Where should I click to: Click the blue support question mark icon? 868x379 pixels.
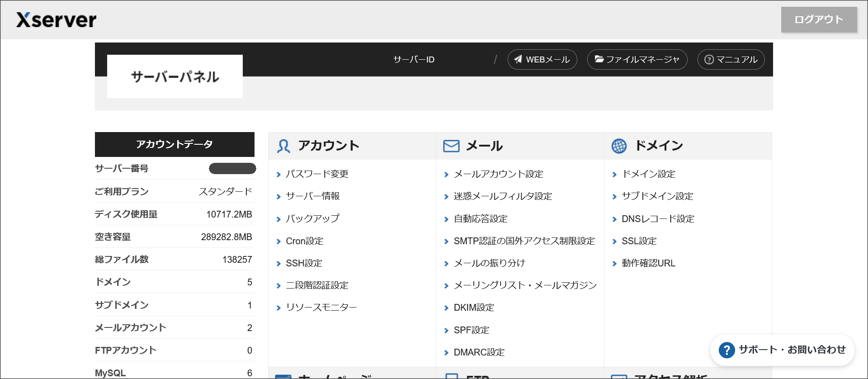pos(726,350)
